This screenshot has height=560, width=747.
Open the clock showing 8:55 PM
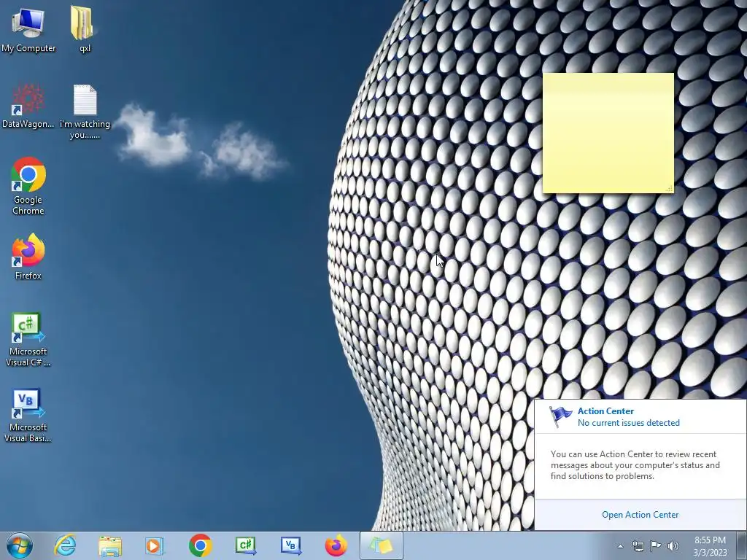tap(710, 546)
